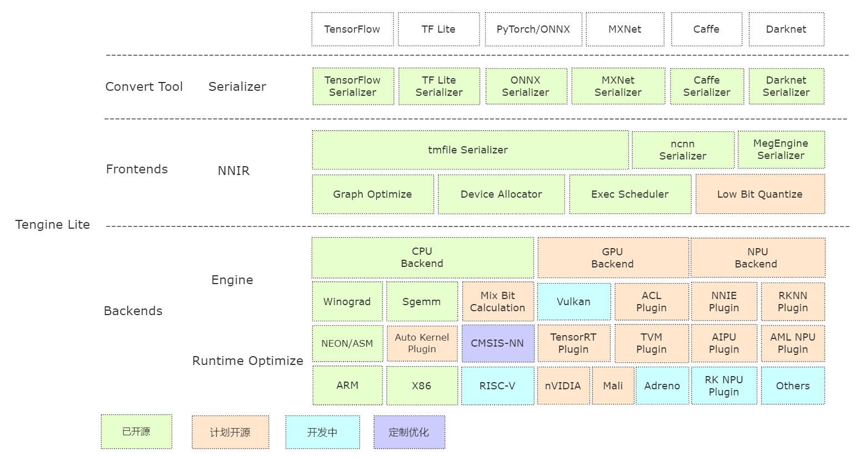Click the Winograd box
868x458 pixels.
click(347, 302)
